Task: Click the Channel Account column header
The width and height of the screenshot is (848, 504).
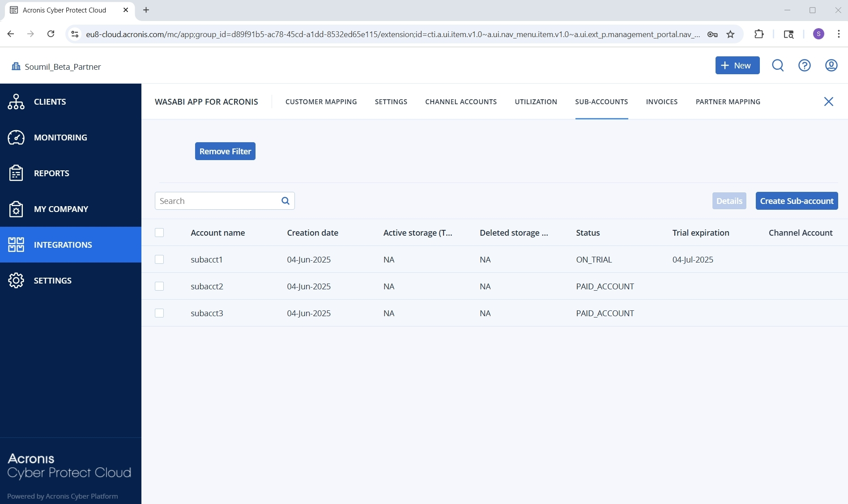Action: point(801,233)
